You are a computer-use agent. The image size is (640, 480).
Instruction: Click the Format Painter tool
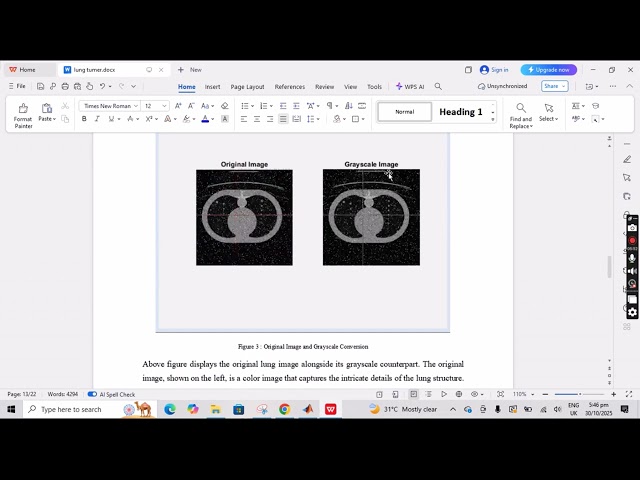click(x=23, y=116)
